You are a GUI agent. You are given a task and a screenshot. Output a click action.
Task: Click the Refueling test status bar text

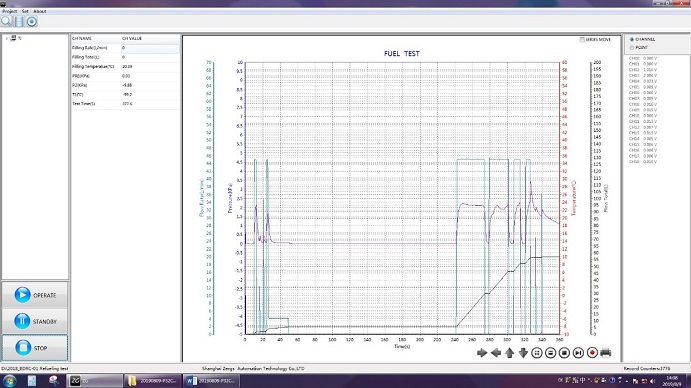click(x=35, y=368)
